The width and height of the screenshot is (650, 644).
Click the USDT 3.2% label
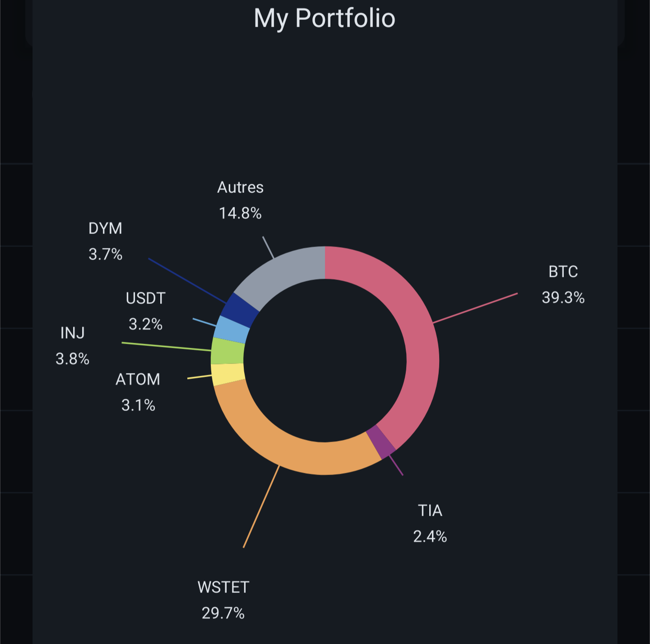(x=145, y=311)
